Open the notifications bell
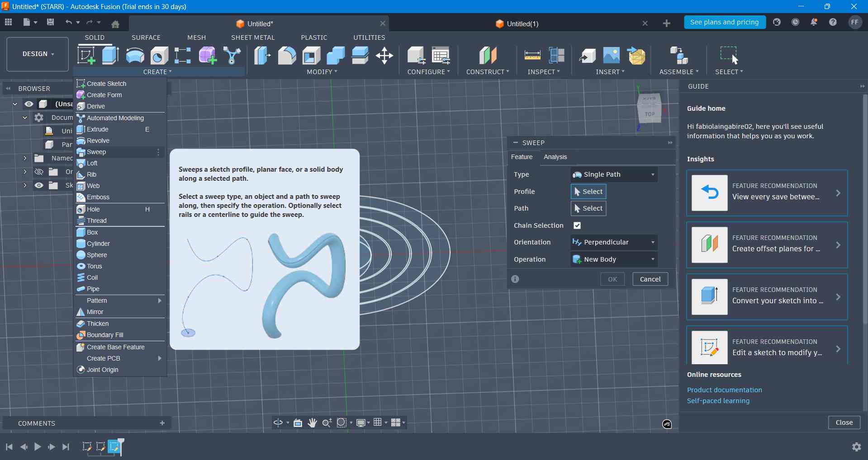 [x=814, y=22]
